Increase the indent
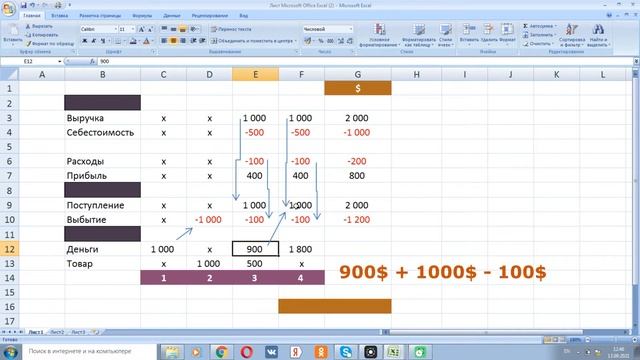Screen dimensions: 640x360 point(202,41)
